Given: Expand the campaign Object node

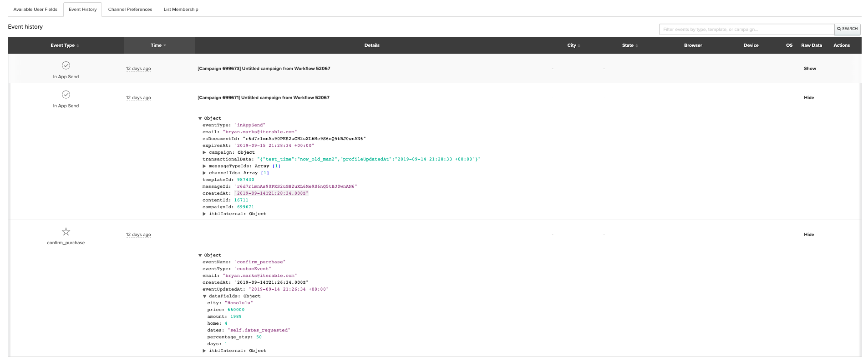Looking at the screenshot, I should pyautogui.click(x=204, y=152).
